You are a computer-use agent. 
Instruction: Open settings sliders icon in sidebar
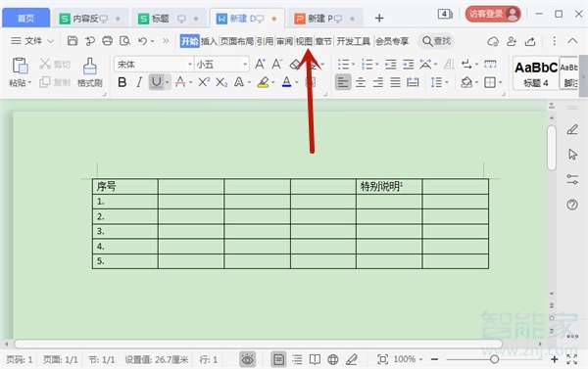pos(572,179)
